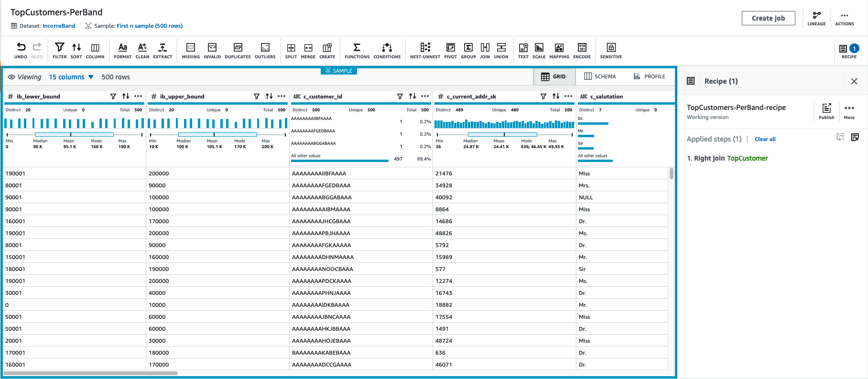Open the Scale tool
This screenshot has height=379, width=868.
tap(539, 50)
